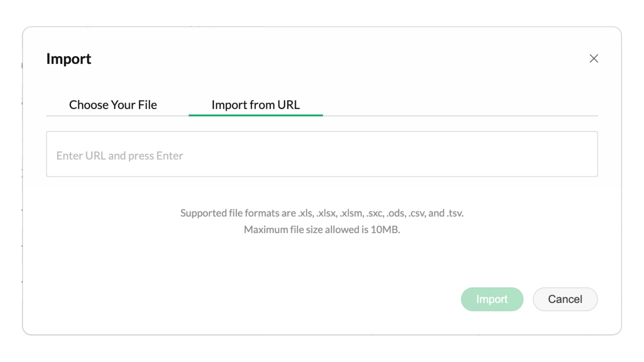This screenshot has width=644, height=362.
Task: Click the supported file formats text
Action: tap(322, 213)
